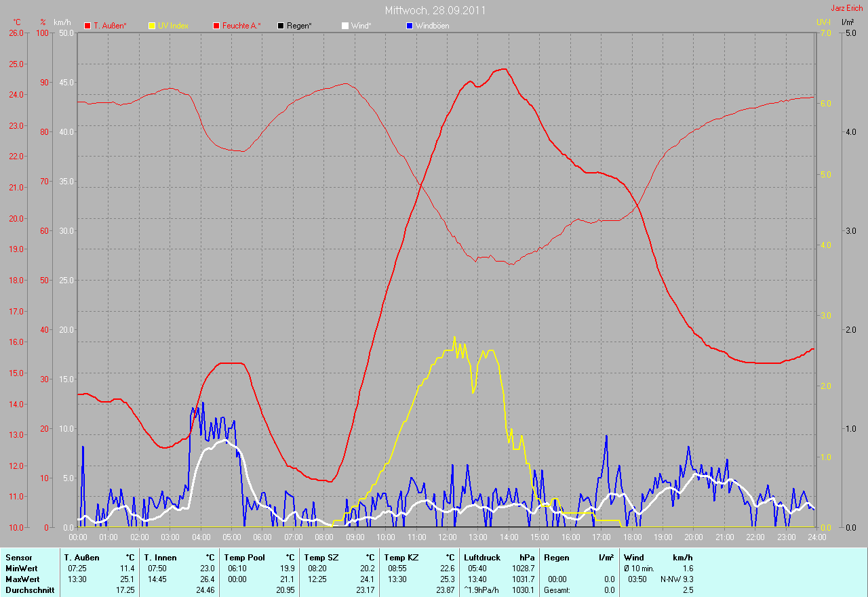Select the 'UV Index' legend label
The width and height of the screenshot is (868, 597).
173,26
